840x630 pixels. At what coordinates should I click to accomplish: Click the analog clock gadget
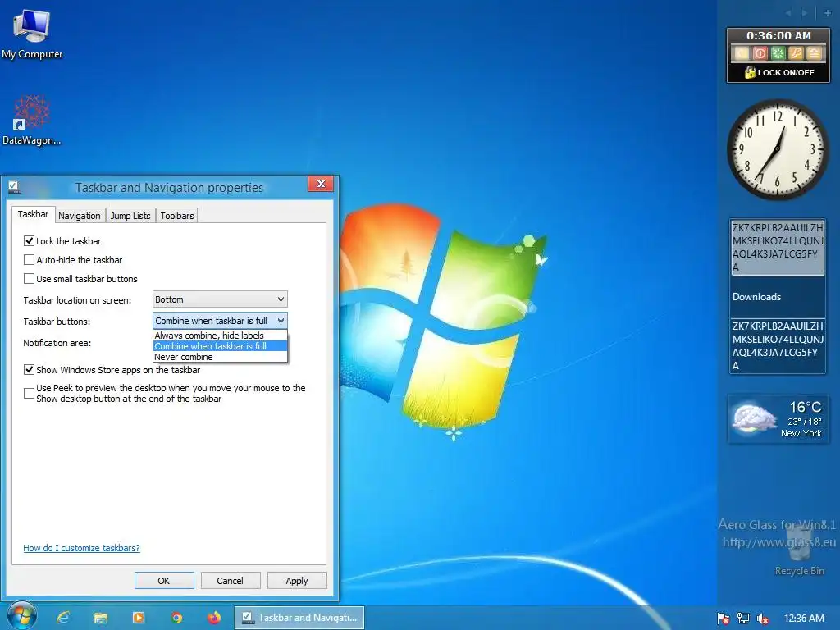(x=776, y=149)
